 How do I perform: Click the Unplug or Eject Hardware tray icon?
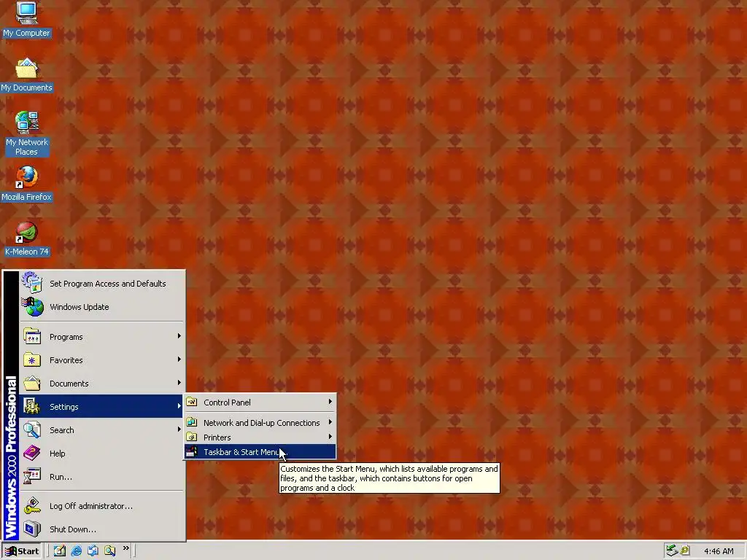(x=672, y=551)
